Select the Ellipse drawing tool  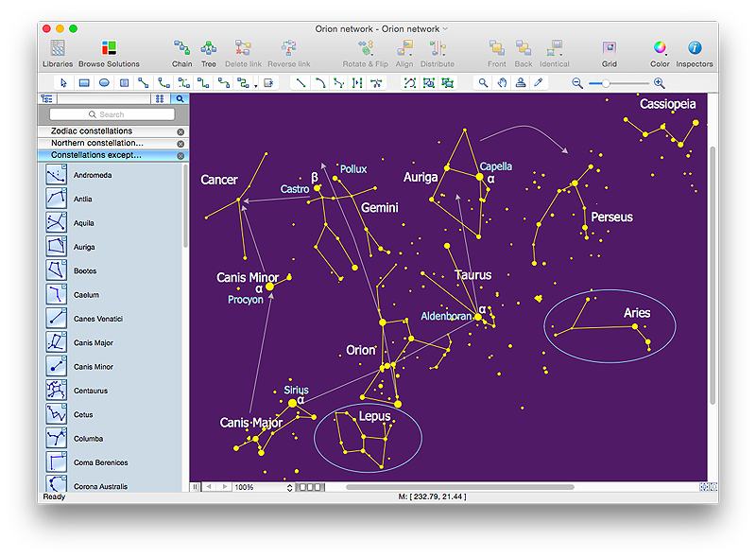coord(103,82)
